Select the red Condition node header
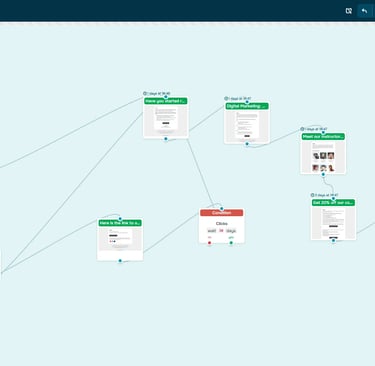This screenshot has width=375, height=366. (222, 213)
